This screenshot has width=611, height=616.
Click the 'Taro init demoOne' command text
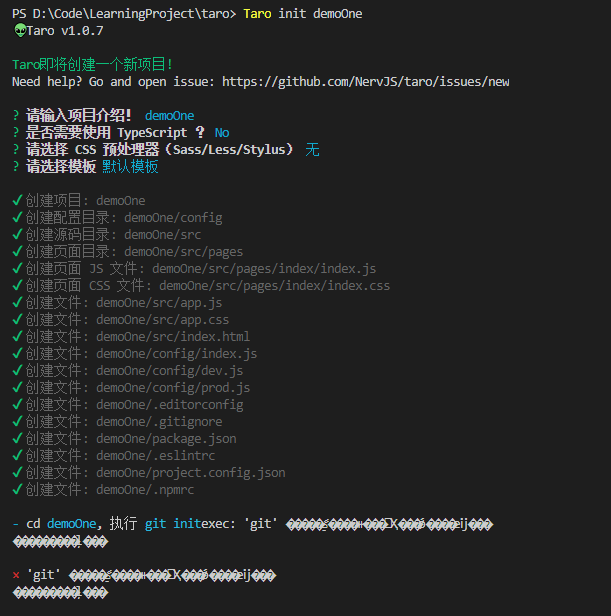click(303, 14)
